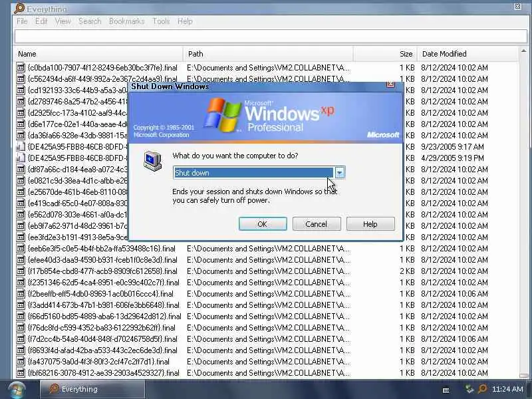Close the Shut Down Windows dialog

click(390, 84)
